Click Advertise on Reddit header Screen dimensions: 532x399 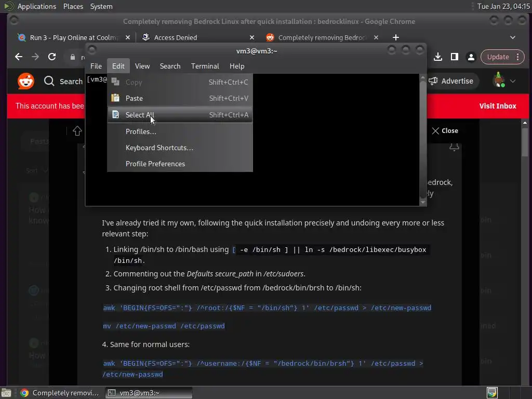(x=451, y=81)
